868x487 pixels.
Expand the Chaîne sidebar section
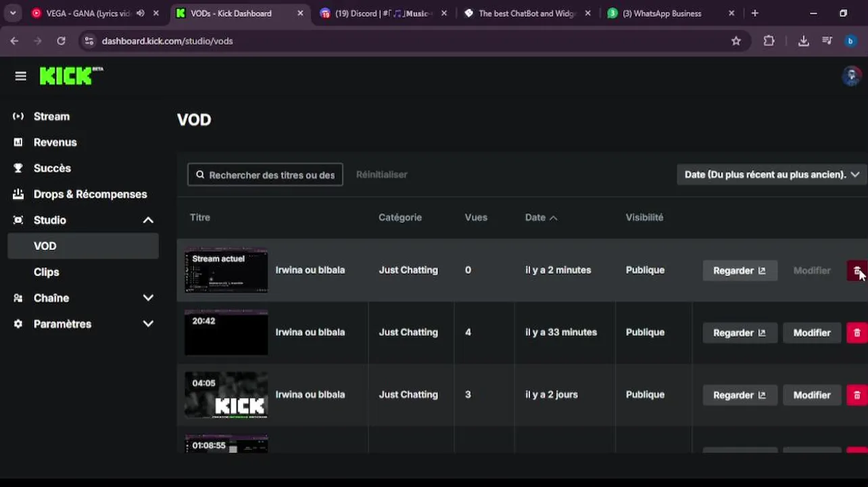pos(148,298)
